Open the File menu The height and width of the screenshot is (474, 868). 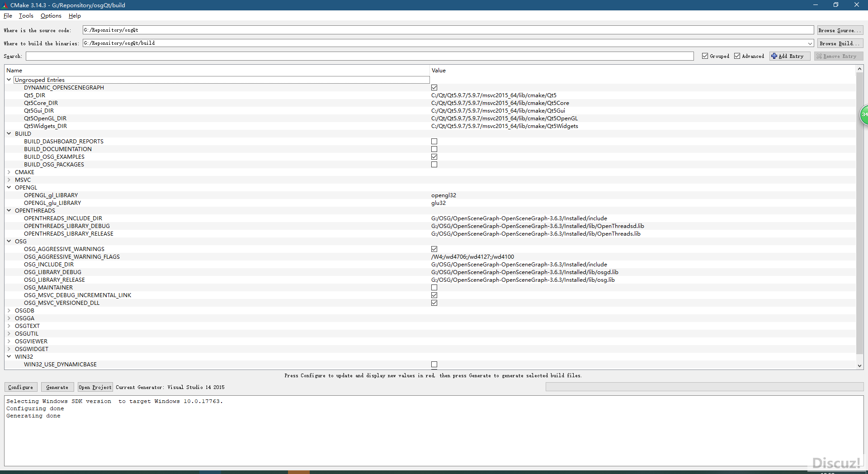tap(8, 16)
